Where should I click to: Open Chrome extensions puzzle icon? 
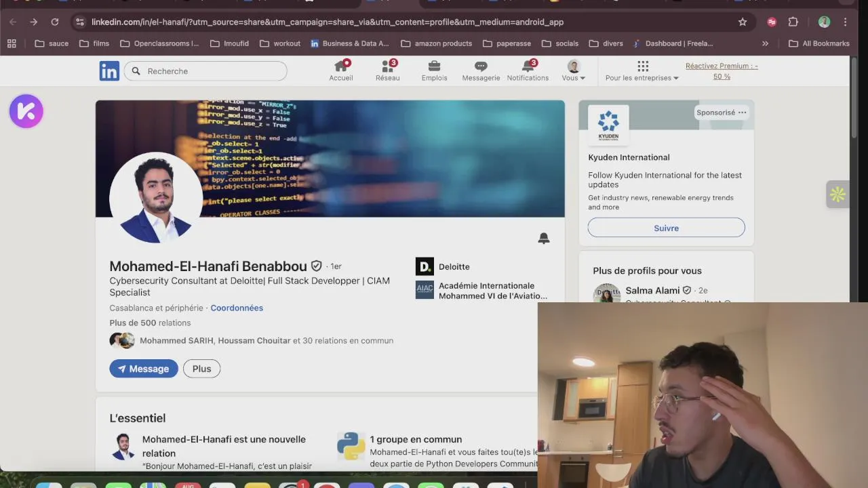coord(793,22)
